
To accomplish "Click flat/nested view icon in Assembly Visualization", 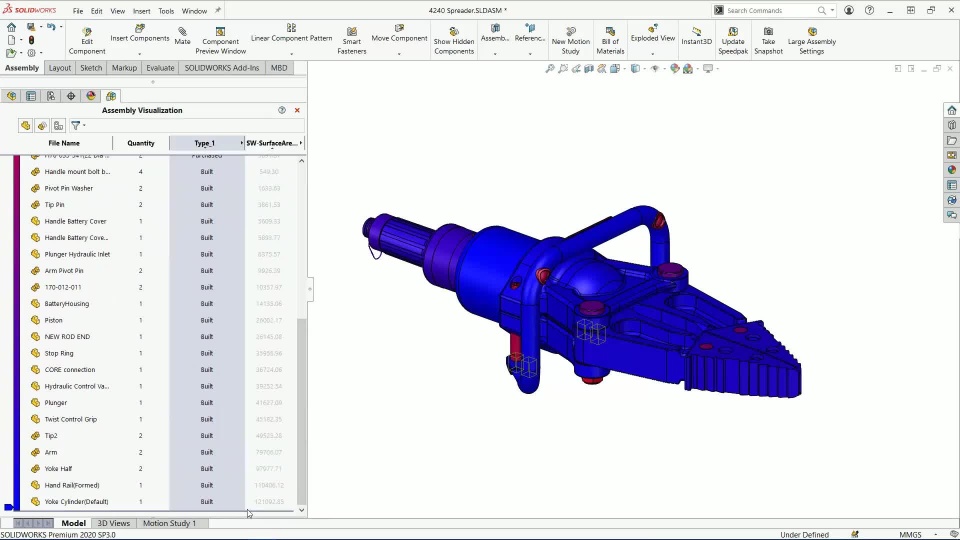I will click(25, 126).
